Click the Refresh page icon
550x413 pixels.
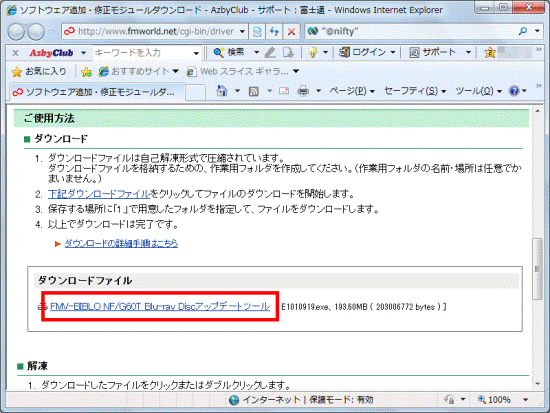coord(274,32)
